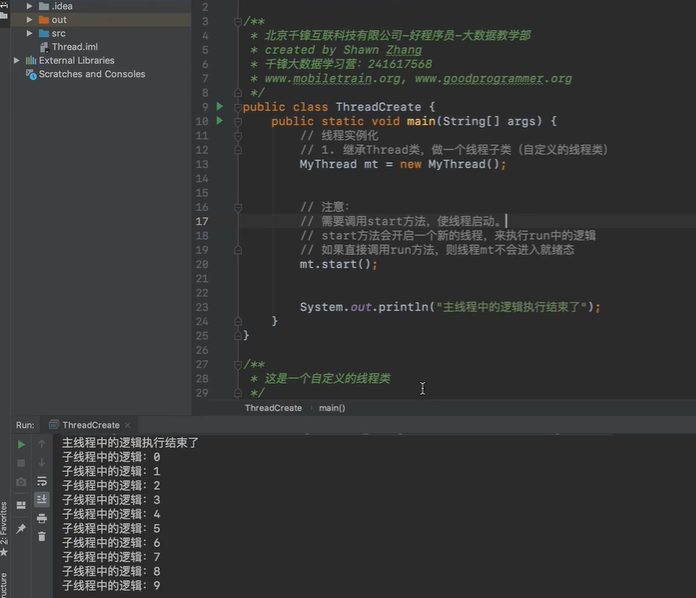Expand External Libraries node
Image resolution: width=696 pixels, height=598 pixels.
pos(17,60)
